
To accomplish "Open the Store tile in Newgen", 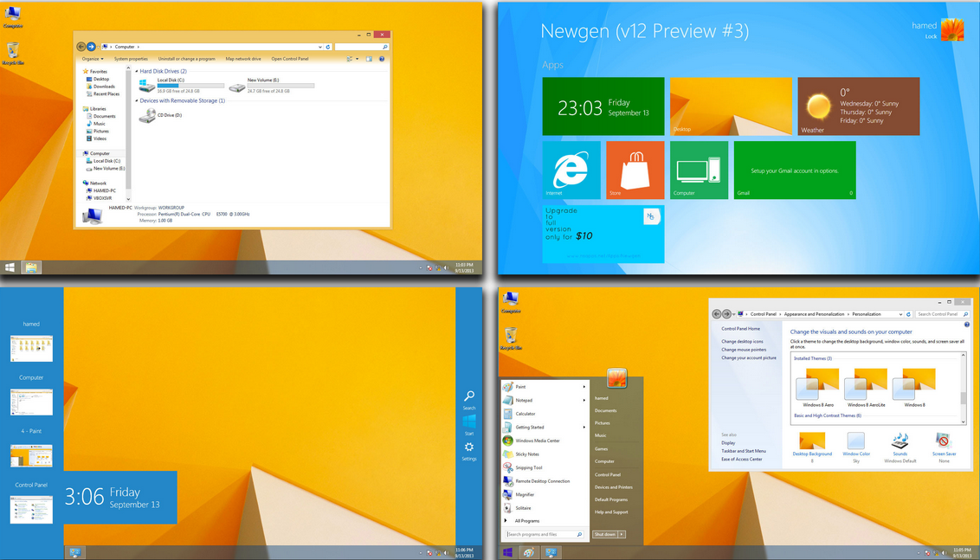I will pos(635,170).
